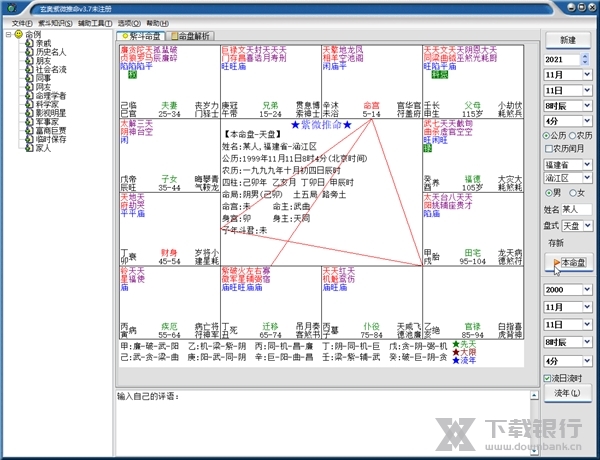
Task: Click the green 先天 star legend icon
Action: 456,343
